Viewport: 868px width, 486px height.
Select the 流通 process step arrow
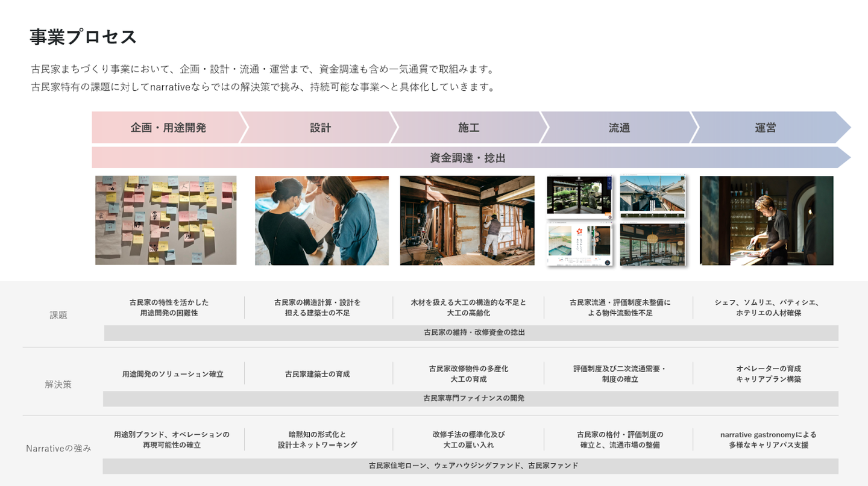[x=619, y=128]
